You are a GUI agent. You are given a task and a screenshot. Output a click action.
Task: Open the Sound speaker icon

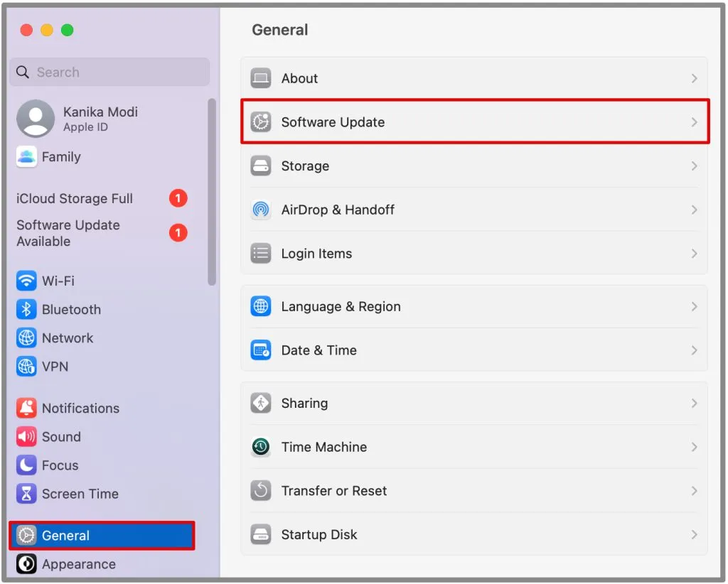coord(26,436)
